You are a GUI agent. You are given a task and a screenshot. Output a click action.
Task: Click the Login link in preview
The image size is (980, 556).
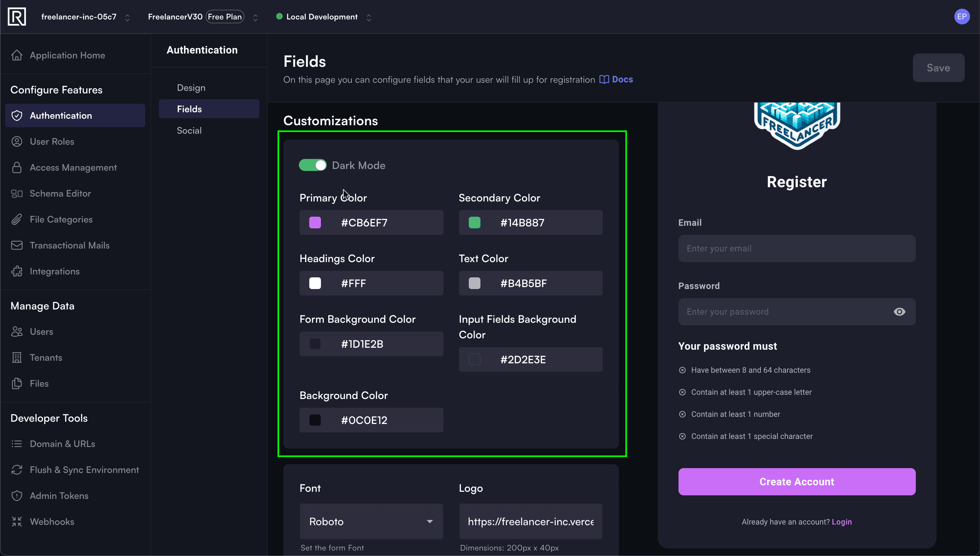point(842,522)
